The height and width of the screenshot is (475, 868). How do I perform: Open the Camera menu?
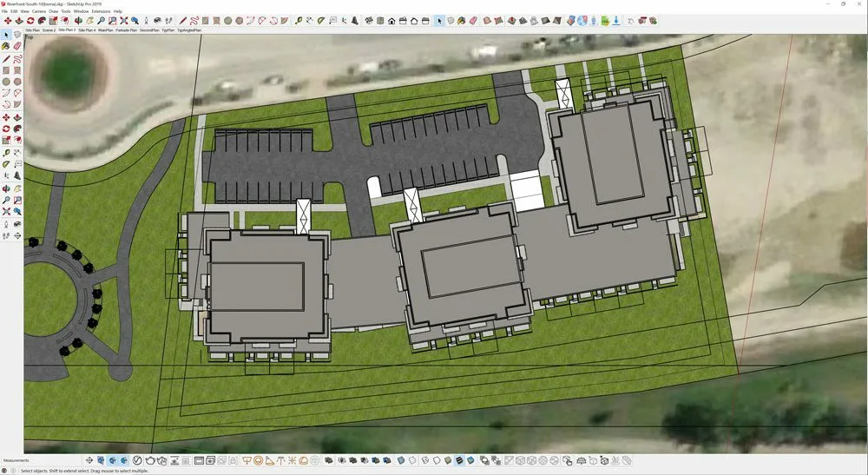[39, 11]
